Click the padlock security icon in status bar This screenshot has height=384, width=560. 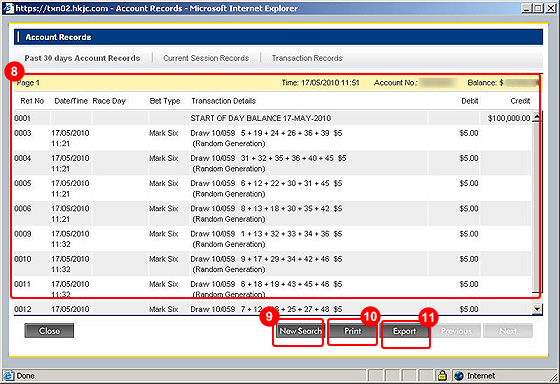tap(442, 375)
